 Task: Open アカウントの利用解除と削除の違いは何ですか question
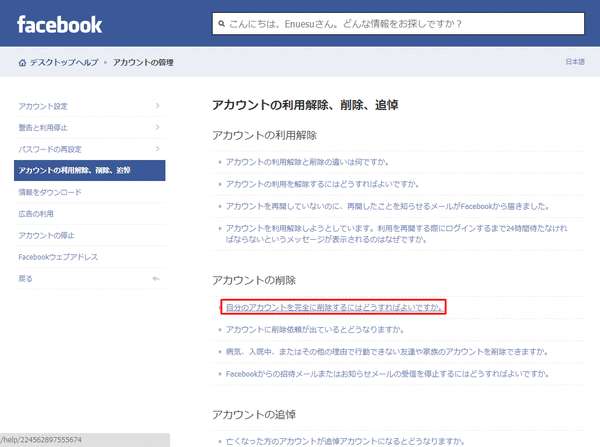click(x=307, y=162)
